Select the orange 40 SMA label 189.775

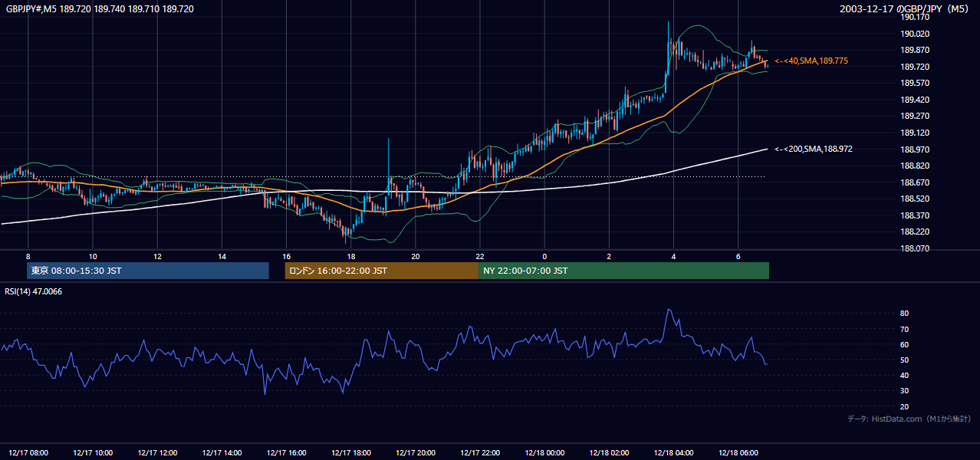[811, 61]
